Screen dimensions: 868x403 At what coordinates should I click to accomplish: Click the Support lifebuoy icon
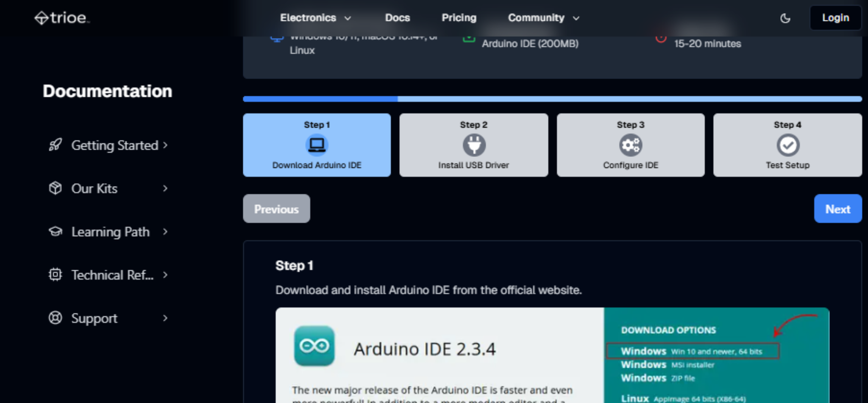[55, 318]
